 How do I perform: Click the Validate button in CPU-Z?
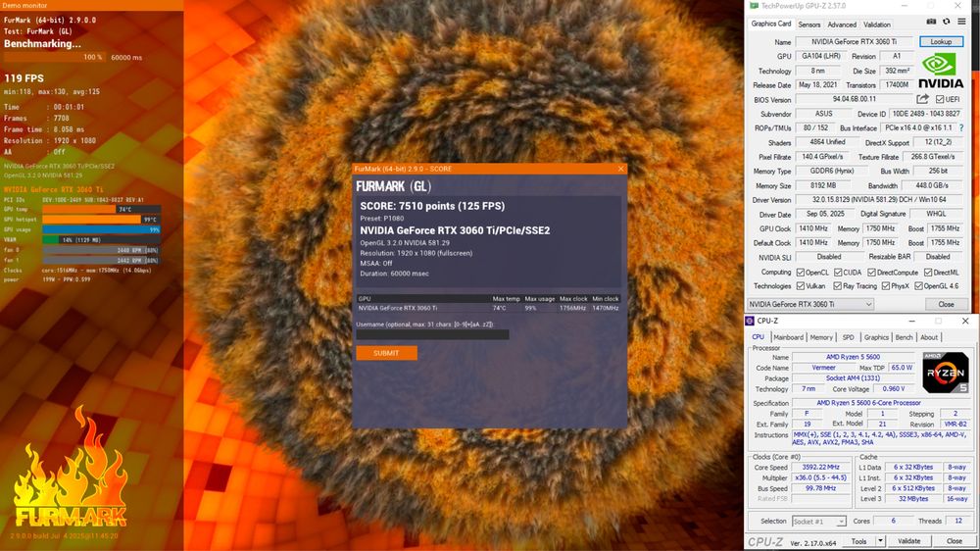[x=908, y=541]
